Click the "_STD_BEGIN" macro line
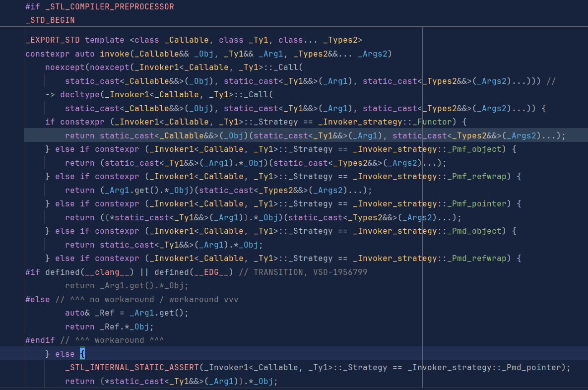This screenshot has width=588, height=390. tap(50, 20)
